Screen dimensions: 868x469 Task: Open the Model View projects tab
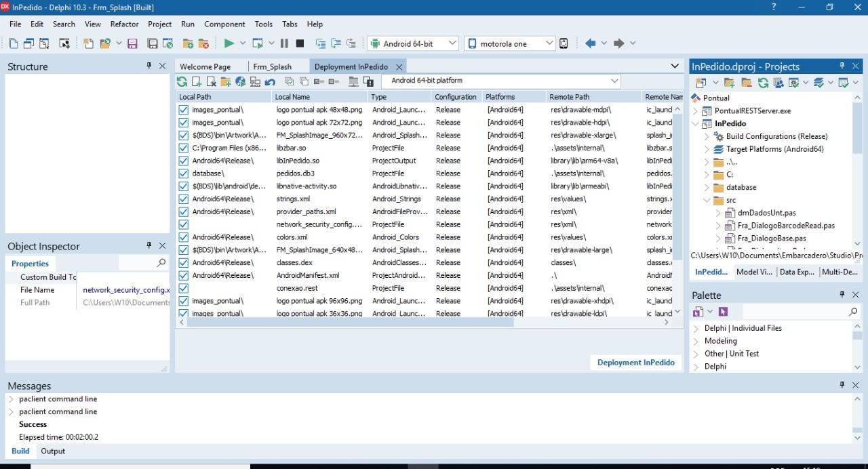coord(754,272)
